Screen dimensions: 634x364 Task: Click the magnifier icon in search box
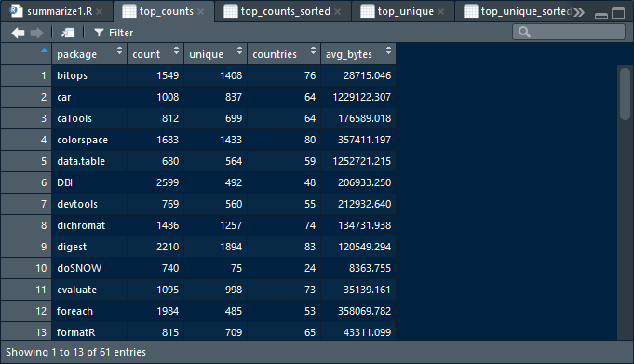click(x=524, y=32)
